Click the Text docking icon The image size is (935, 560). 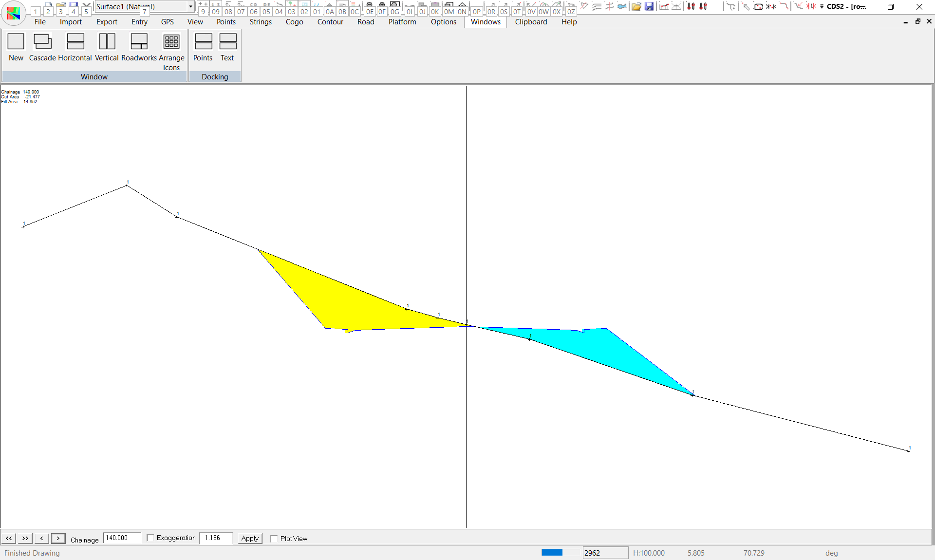227,42
